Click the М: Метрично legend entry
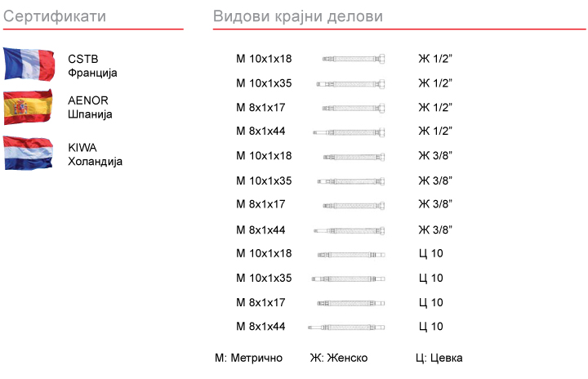This screenshot has width=588, height=379. (247, 358)
